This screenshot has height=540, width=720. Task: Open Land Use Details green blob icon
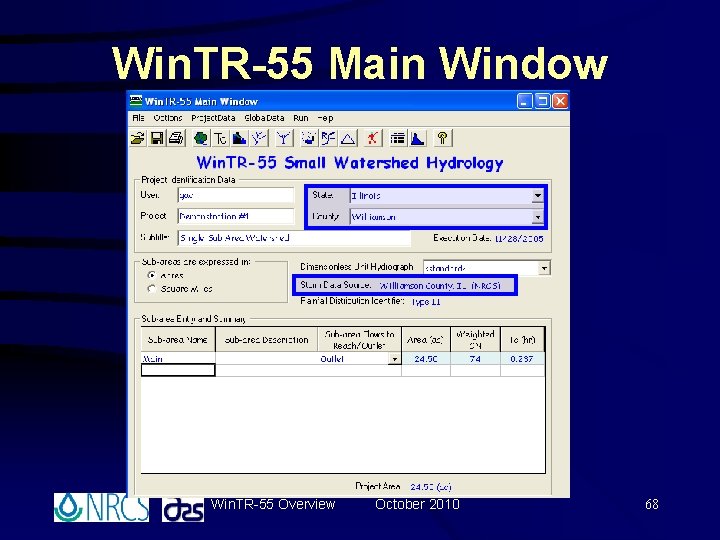pyautogui.click(x=201, y=138)
